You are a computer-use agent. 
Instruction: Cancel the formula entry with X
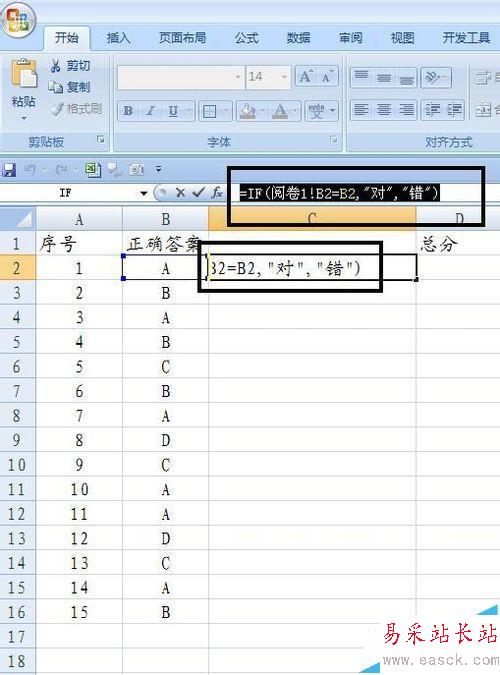pyautogui.click(x=180, y=193)
